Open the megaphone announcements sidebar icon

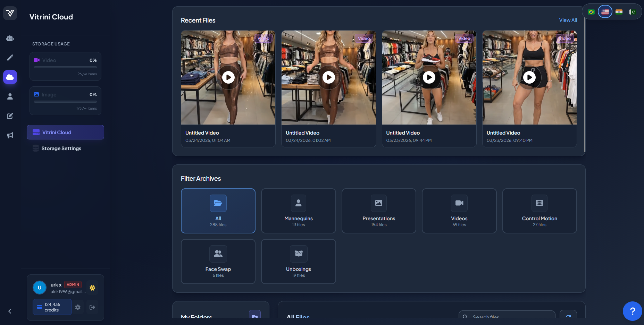tap(10, 135)
